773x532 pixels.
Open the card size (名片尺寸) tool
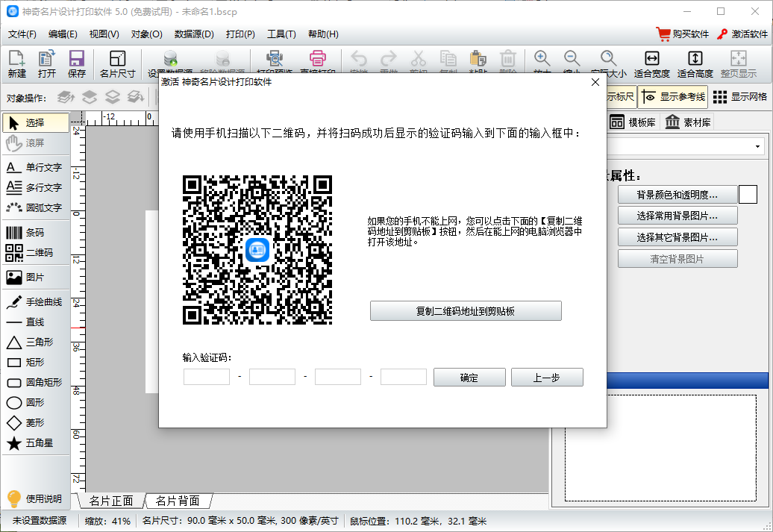coord(117,63)
